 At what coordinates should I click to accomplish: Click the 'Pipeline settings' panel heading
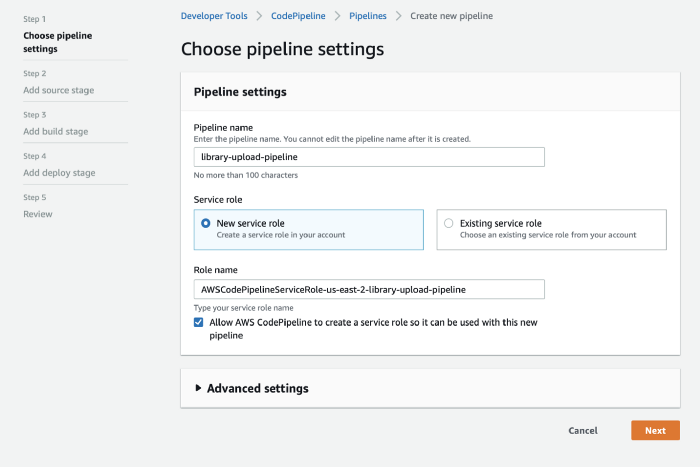click(240, 92)
